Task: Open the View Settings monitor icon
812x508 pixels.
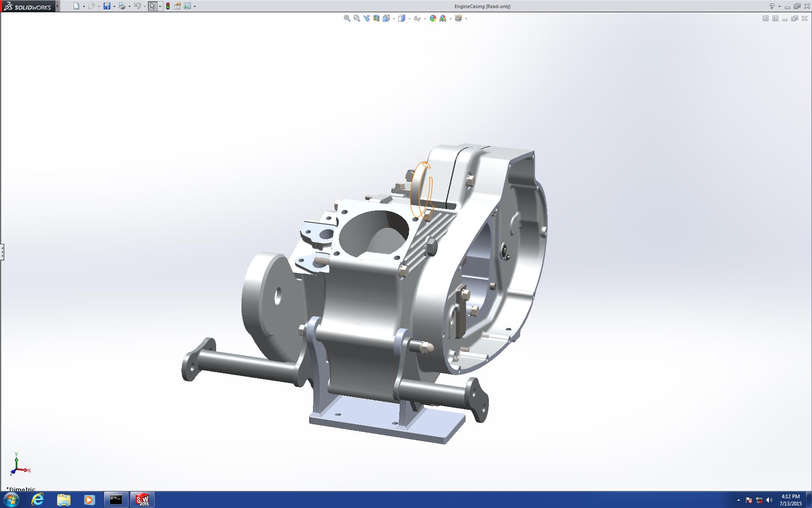Action: tap(458, 18)
